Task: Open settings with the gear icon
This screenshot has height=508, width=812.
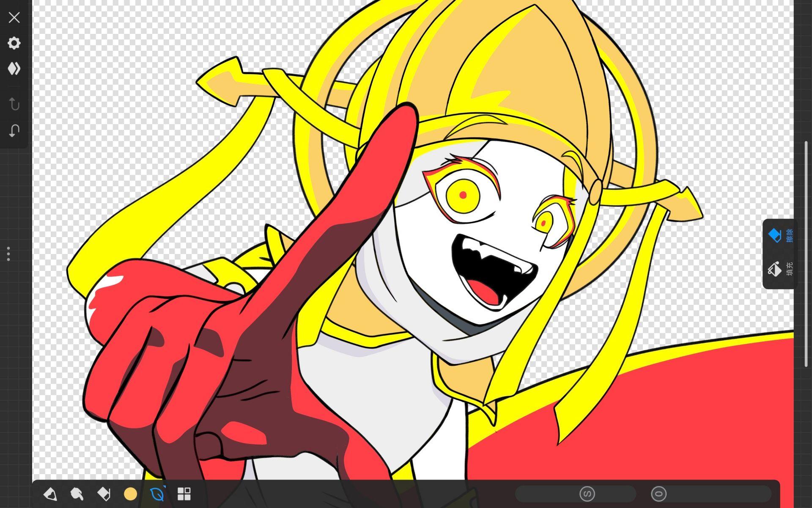Action: (14, 43)
